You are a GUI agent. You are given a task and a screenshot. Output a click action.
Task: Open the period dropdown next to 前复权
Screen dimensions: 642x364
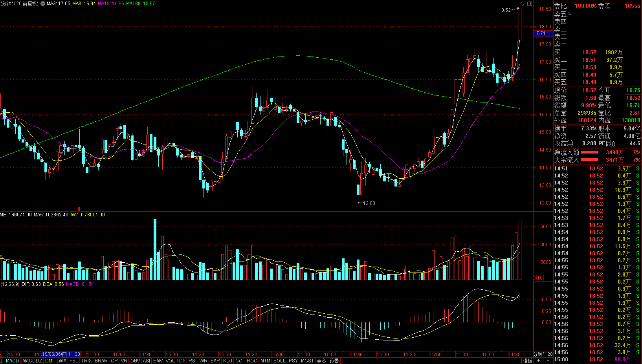(x=43, y=4)
